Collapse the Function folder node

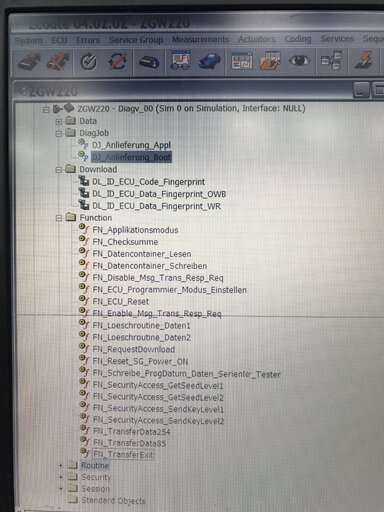59,218
